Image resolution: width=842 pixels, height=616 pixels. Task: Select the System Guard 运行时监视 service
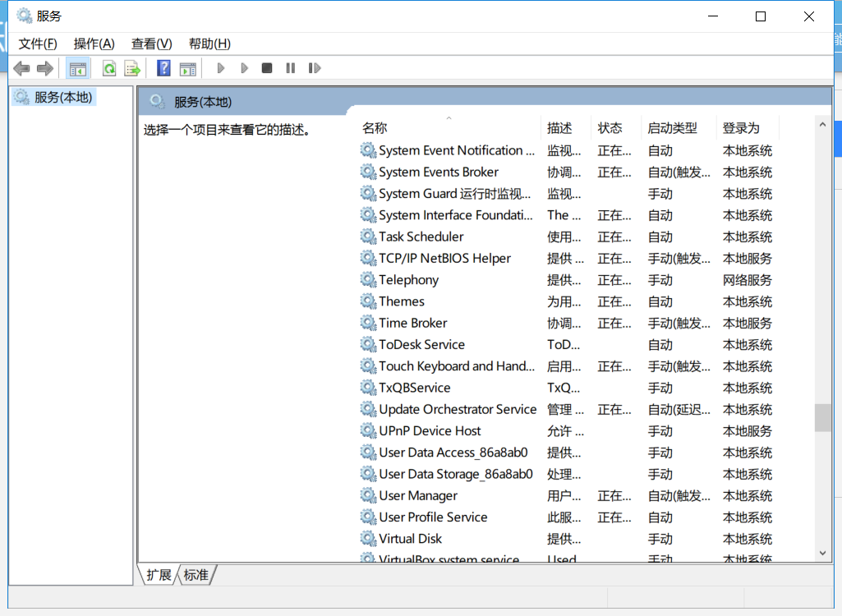(567, 193)
